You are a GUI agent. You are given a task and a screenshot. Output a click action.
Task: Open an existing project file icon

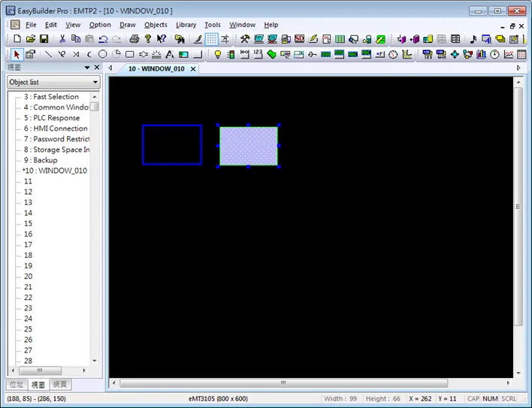coord(31,39)
